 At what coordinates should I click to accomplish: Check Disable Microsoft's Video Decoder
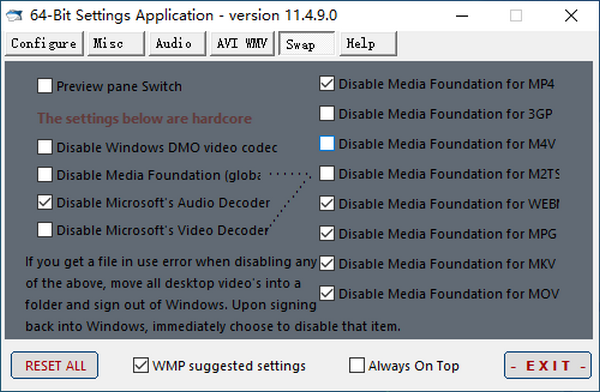coord(45,230)
